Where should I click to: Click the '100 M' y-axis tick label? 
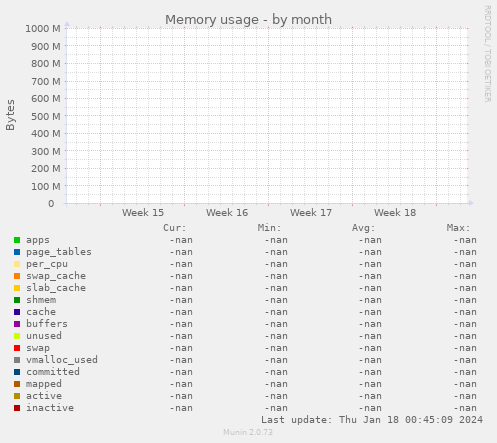point(46,187)
